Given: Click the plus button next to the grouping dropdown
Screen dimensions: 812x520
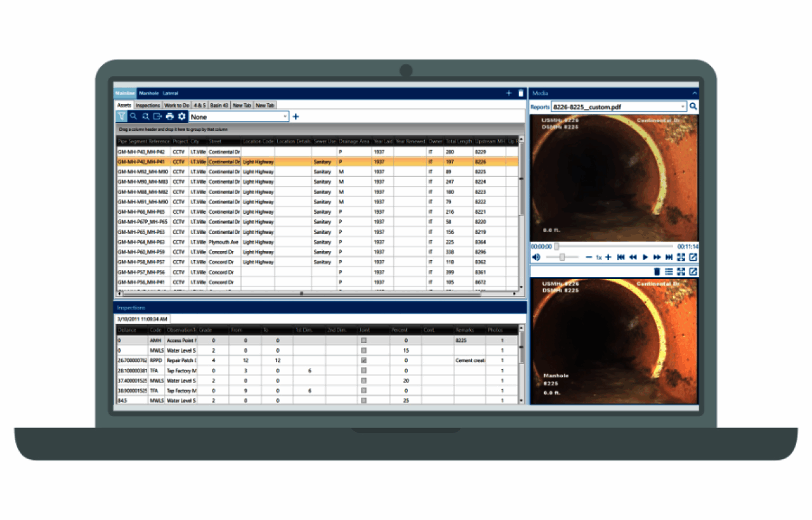Looking at the screenshot, I should pyautogui.click(x=294, y=116).
